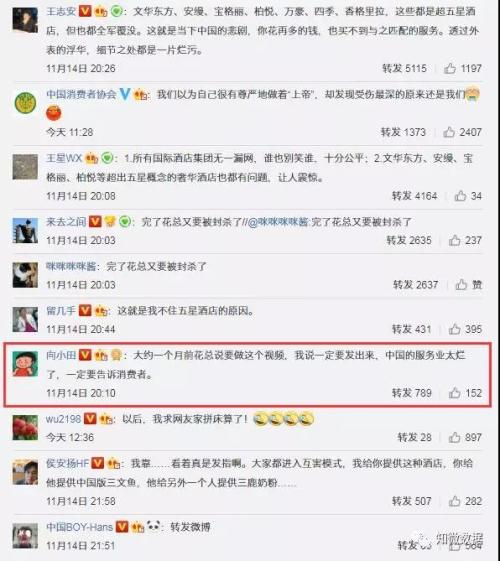The image size is (500, 561).
Task: Like 侯安扬HF's comment with 282 likes
Action: click(454, 501)
